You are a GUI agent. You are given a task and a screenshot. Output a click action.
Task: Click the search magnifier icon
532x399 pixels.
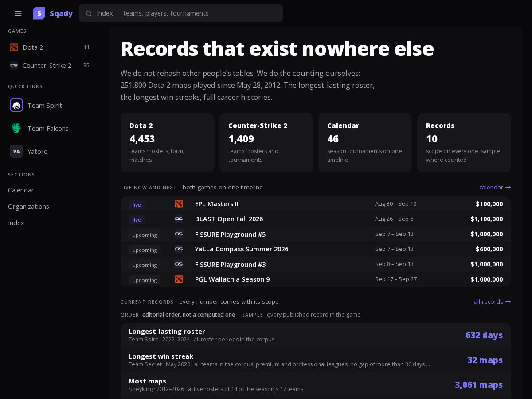89,13
